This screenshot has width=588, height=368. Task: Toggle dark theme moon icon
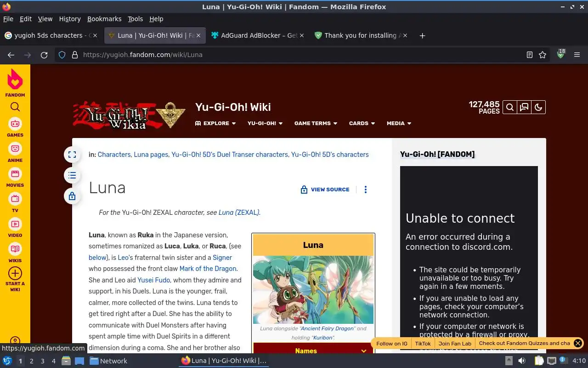point(538,107)
